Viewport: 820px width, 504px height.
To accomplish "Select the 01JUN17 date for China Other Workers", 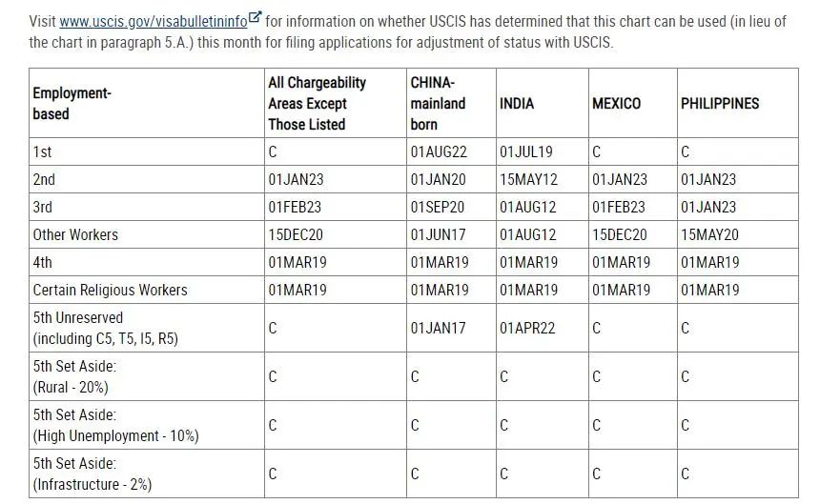I will (438, 234).
